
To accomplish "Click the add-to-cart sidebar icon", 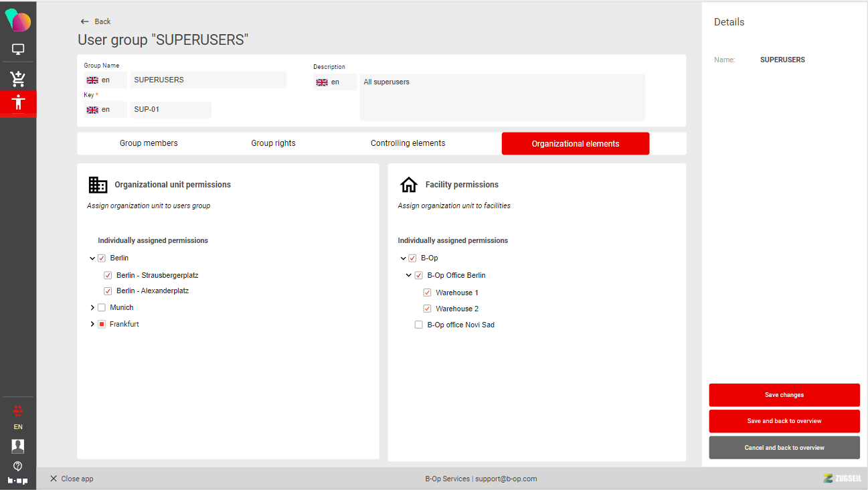I will pos(18,79).
